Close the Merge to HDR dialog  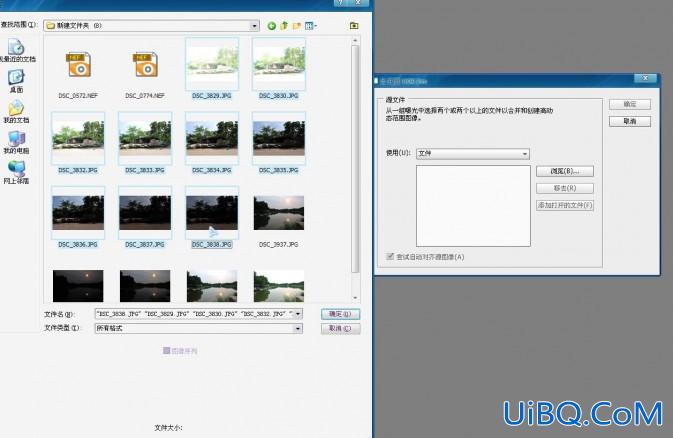pos(645,78)
